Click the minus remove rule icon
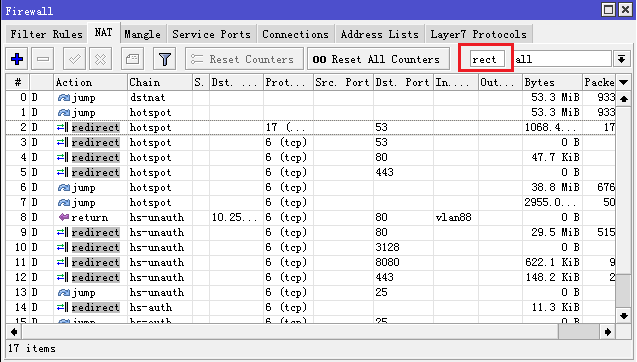637x362 pixels. [x=43, y=59]
